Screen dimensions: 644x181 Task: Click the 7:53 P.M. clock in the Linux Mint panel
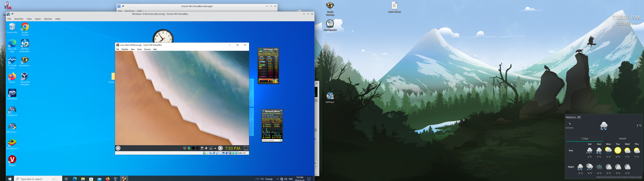233,148
